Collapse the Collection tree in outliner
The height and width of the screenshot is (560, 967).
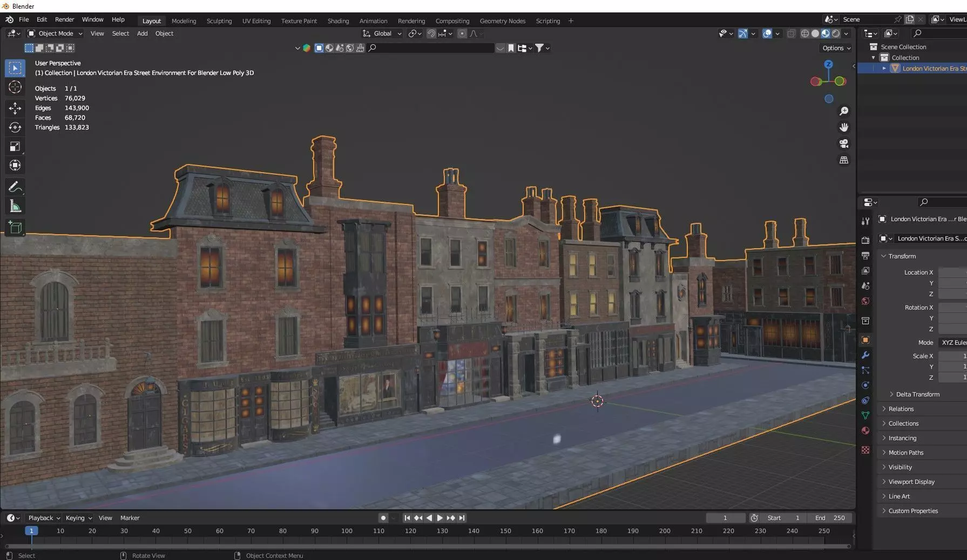(874, 58)
